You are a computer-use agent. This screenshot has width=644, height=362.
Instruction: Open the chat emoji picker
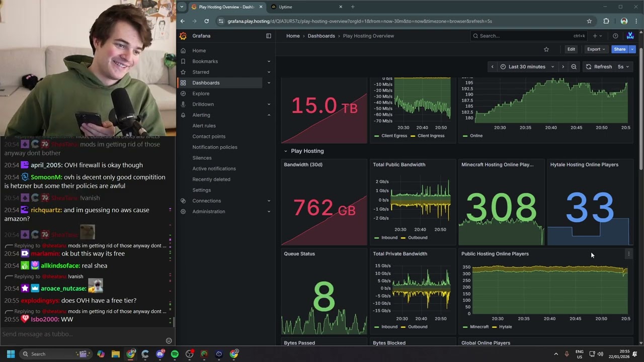coord(169,340)
